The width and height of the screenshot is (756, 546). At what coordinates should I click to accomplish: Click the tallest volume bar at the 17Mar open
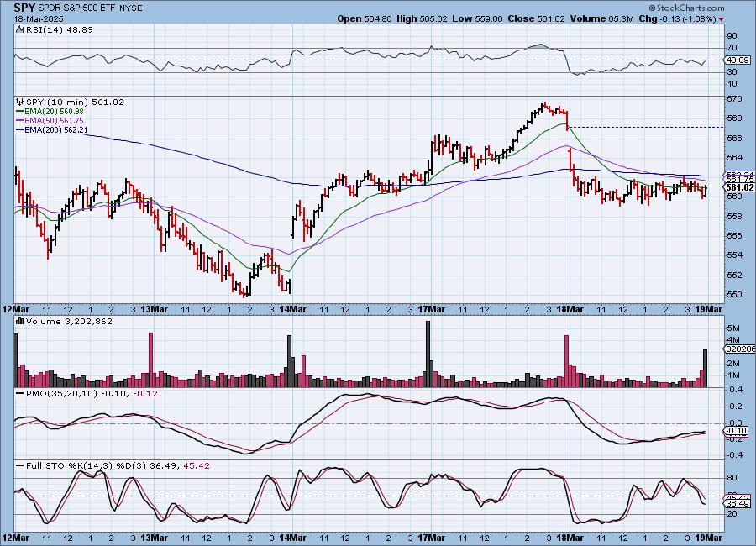428,354
